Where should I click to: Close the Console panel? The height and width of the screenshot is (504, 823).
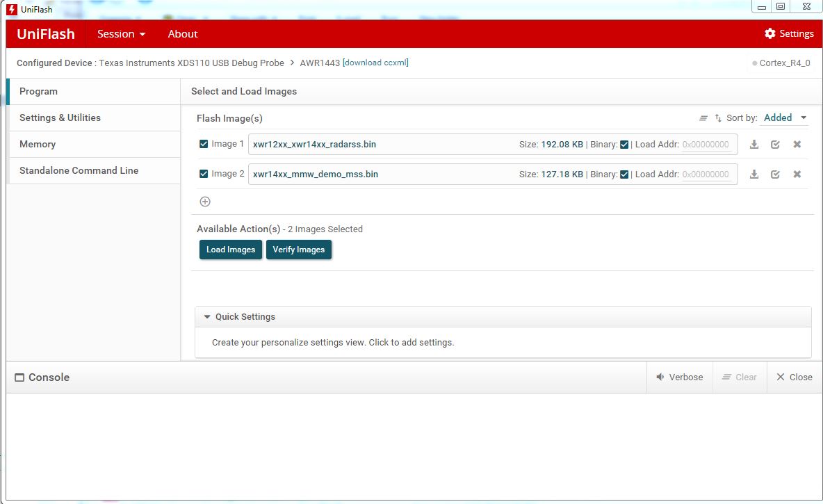tap(794, 377)
